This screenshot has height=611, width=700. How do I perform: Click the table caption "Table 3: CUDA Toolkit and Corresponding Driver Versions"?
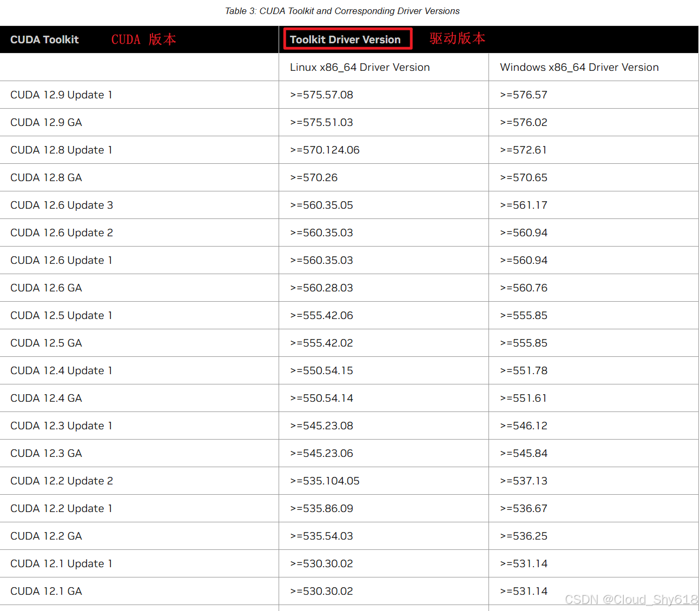click(342, 11)
